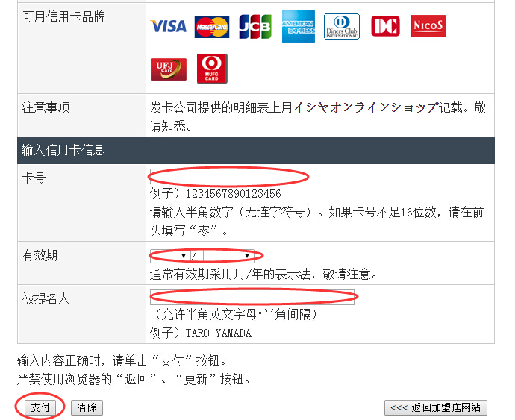Click the MasterCard logo
This screenshot has height=420, width=515.
pos(211,27)
